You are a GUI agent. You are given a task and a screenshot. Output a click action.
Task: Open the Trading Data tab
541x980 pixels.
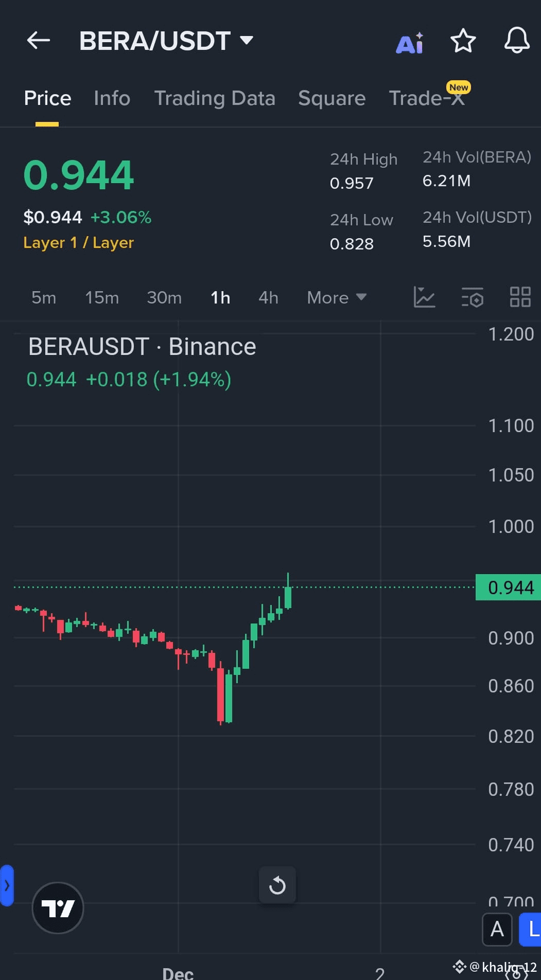point(215,98)
